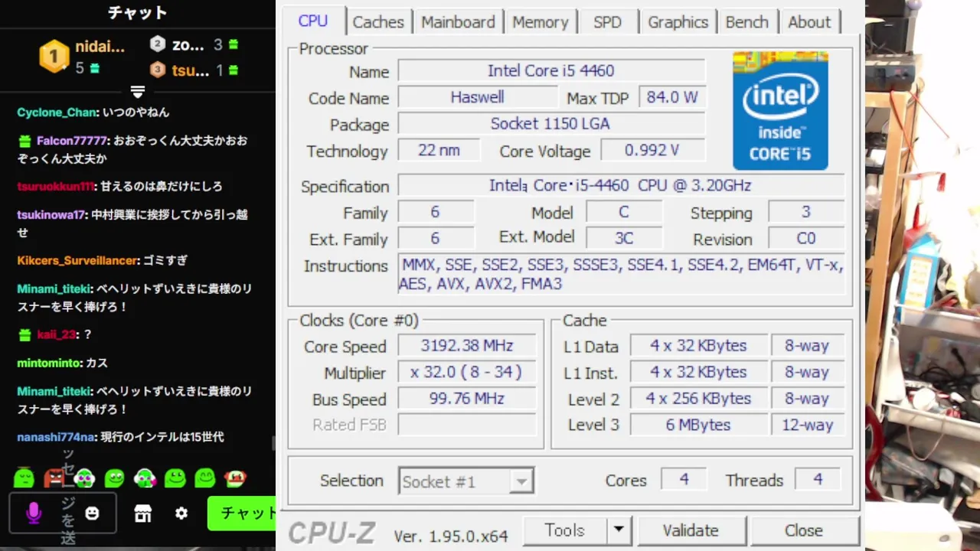The height and width of the screenshot is (551, 980).
Task: Pick the slime emote with pink headphones
Action: [x=145, y=478]
